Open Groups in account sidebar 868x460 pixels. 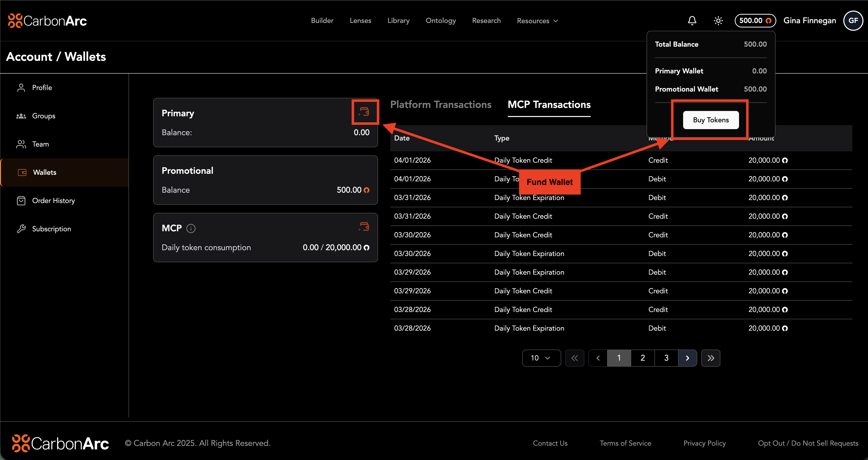click(44, 116)
